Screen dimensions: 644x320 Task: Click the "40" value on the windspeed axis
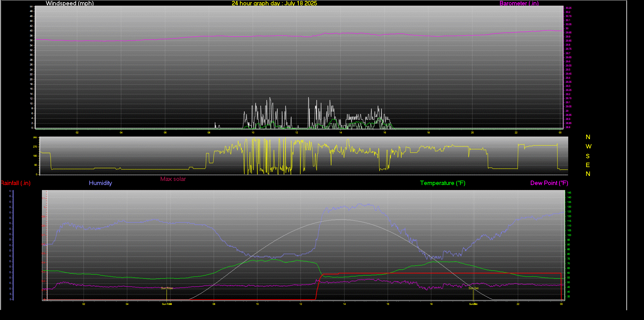pos(31,31)
